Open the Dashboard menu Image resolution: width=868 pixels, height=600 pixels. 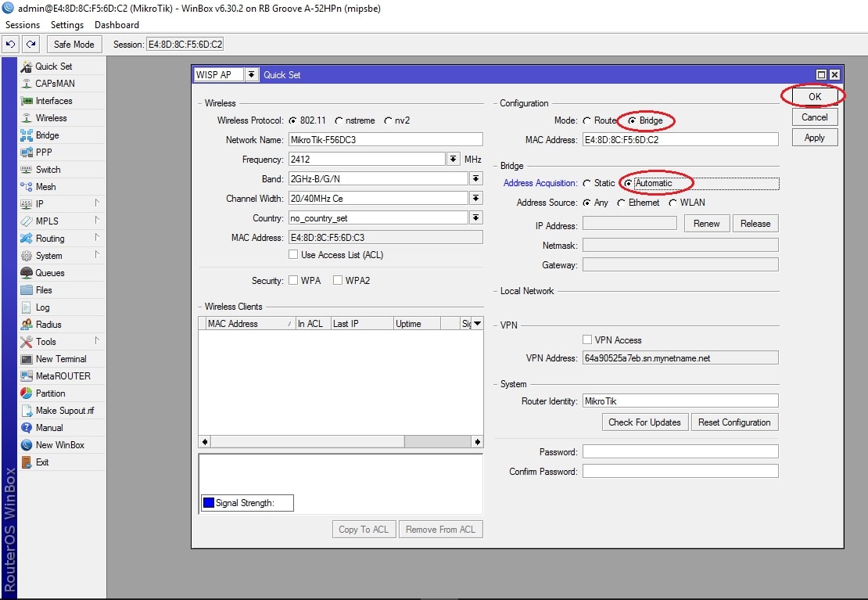click(117, 25)
